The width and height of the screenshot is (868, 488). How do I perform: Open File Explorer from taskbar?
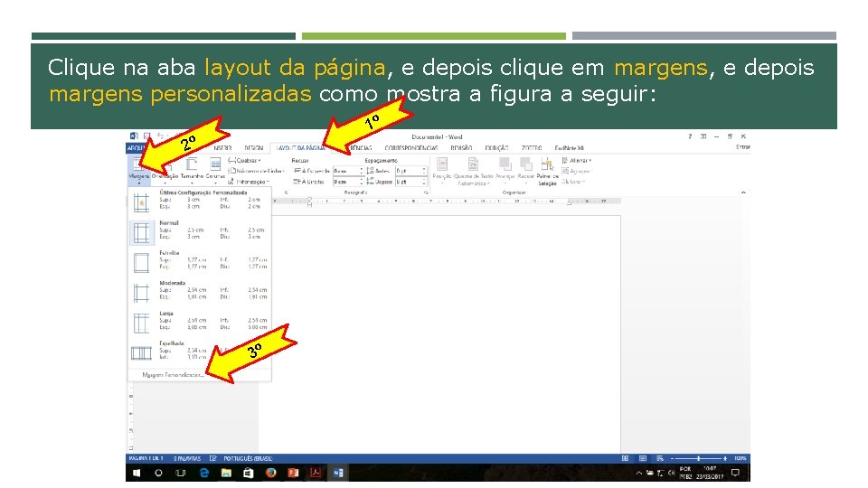(x=226, y=473)
